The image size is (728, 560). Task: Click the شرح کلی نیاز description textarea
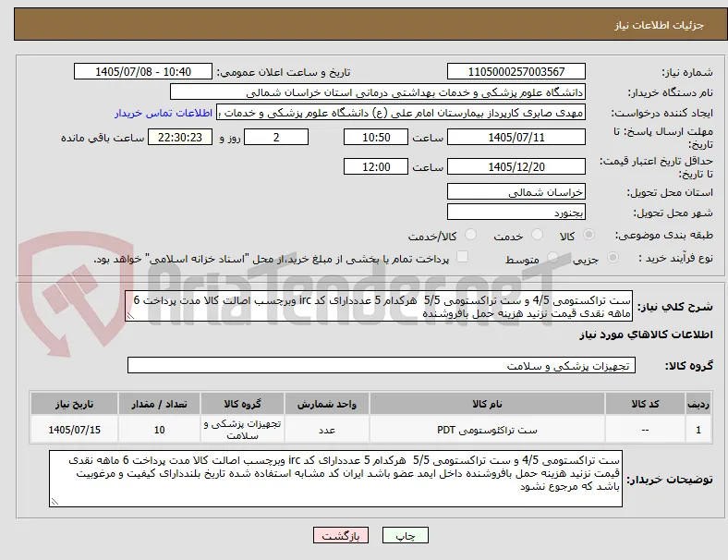point(379,307)
